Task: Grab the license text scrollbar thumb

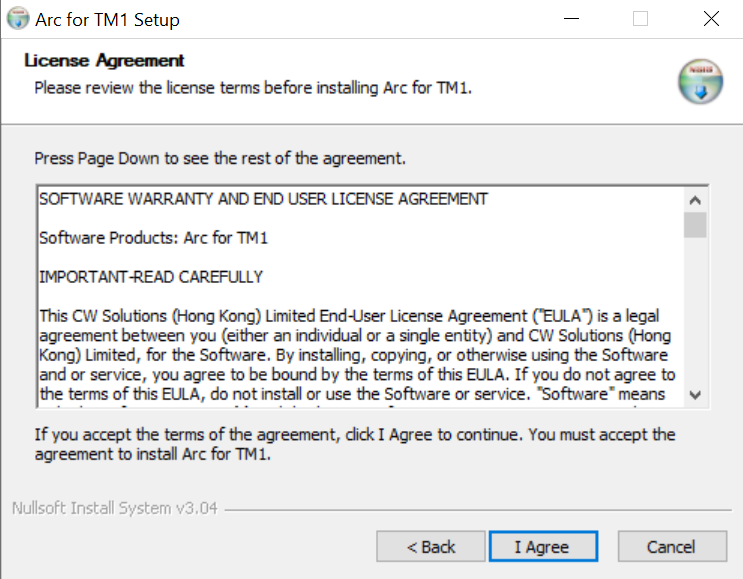Action: coord(696,224)
